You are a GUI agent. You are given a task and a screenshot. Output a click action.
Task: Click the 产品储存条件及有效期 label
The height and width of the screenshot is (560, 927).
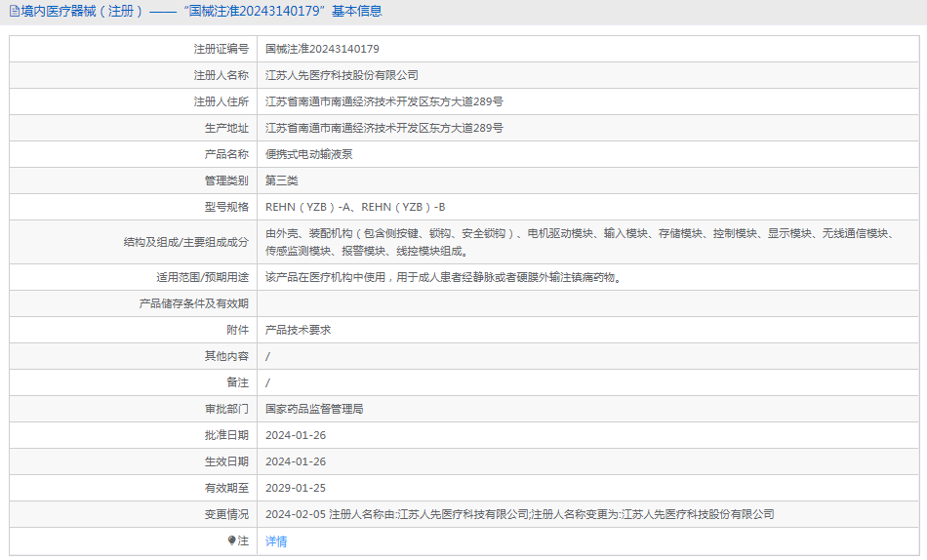194,303
